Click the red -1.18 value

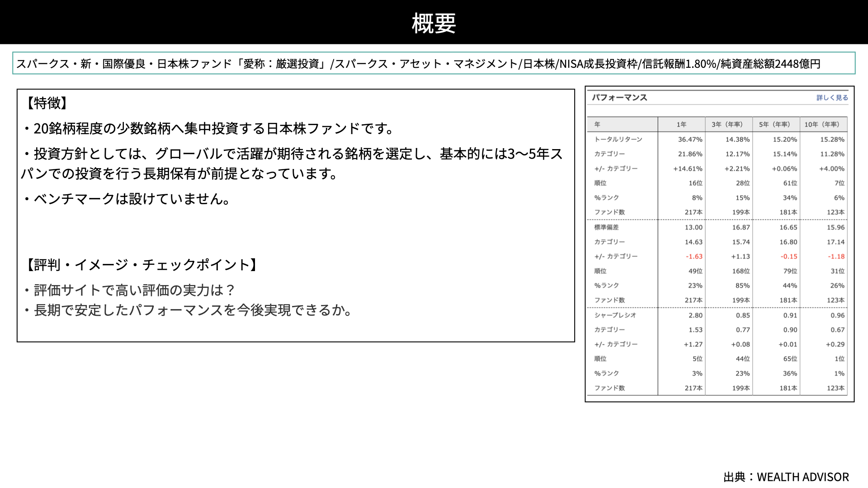click(x=836, y=256)
